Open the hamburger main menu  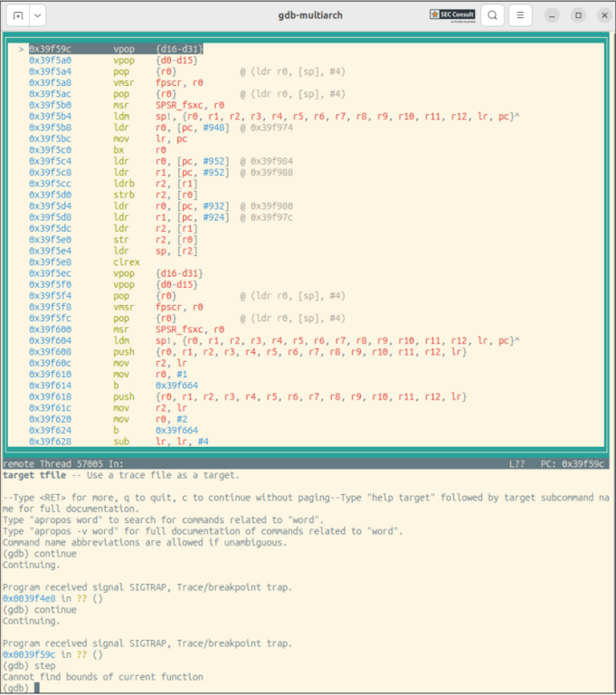coord(519,15)
